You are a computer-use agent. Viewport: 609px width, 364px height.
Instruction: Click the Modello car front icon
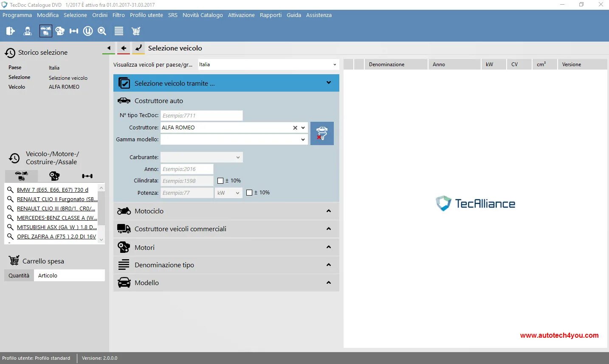pyautogui.click(x=124, y=283)
